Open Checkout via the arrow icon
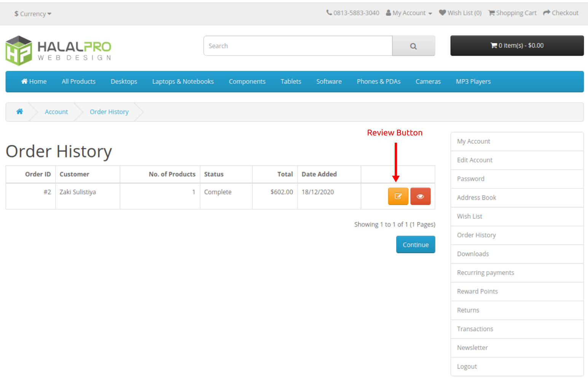 click(x=546, y=13)
